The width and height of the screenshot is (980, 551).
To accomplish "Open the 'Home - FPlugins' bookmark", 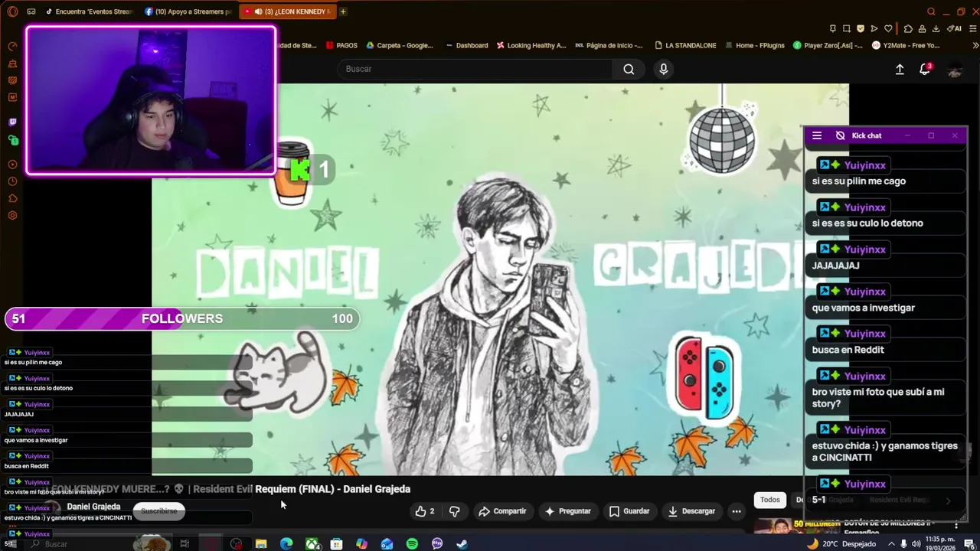I will pyautogui.click(x=754, y=45).
